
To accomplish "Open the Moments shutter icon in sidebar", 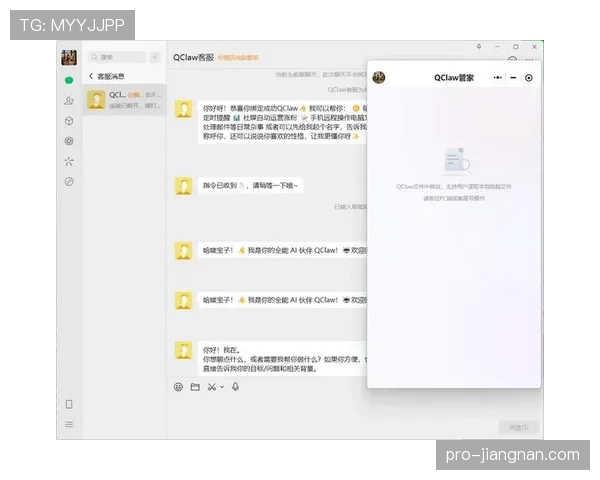I will (x=69, y=141).
